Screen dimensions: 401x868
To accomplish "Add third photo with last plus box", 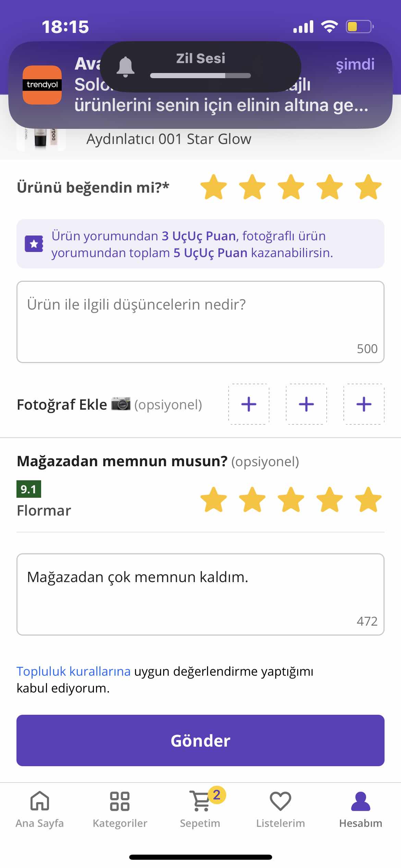I will (x=364, y=404).
